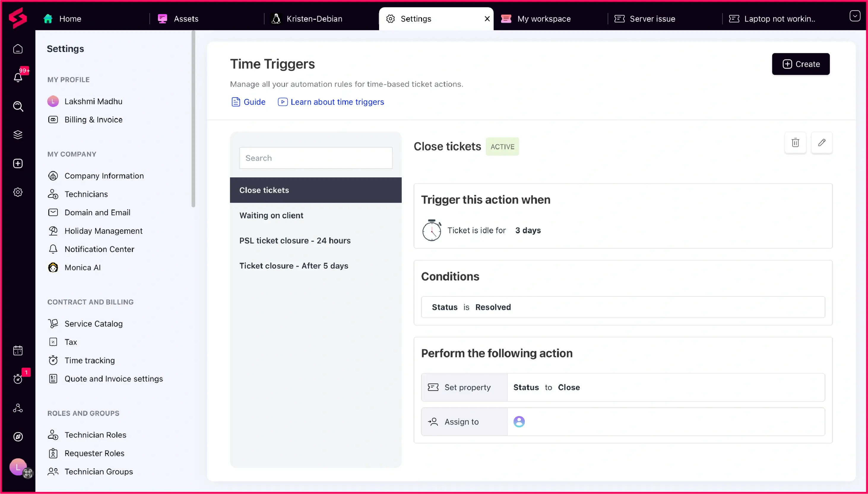
Task: Open the timer icon with red badge
Action: click(18, 379)
